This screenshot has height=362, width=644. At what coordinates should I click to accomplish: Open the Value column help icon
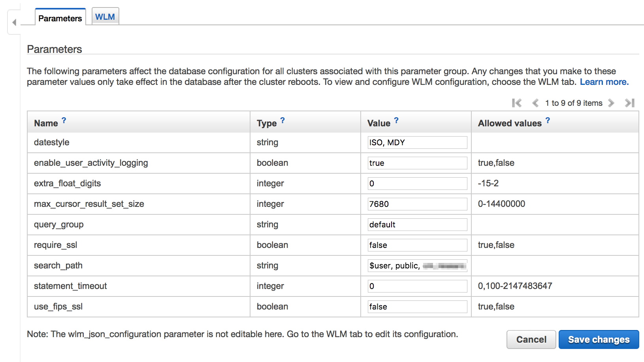396,120
